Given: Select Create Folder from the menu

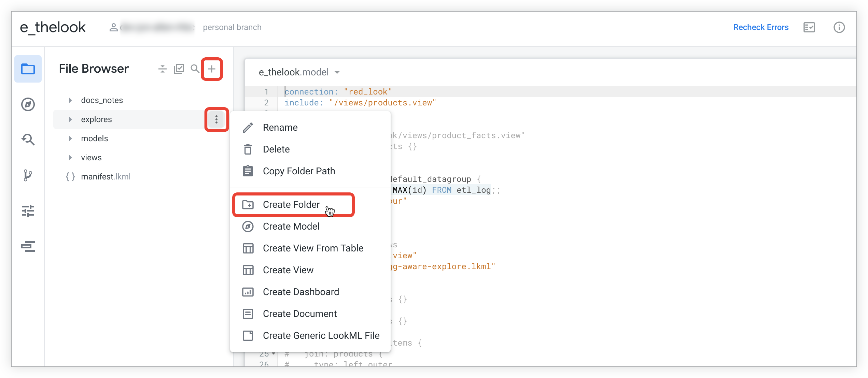Looking at the screenshot, I should click(x=291, y=205).
